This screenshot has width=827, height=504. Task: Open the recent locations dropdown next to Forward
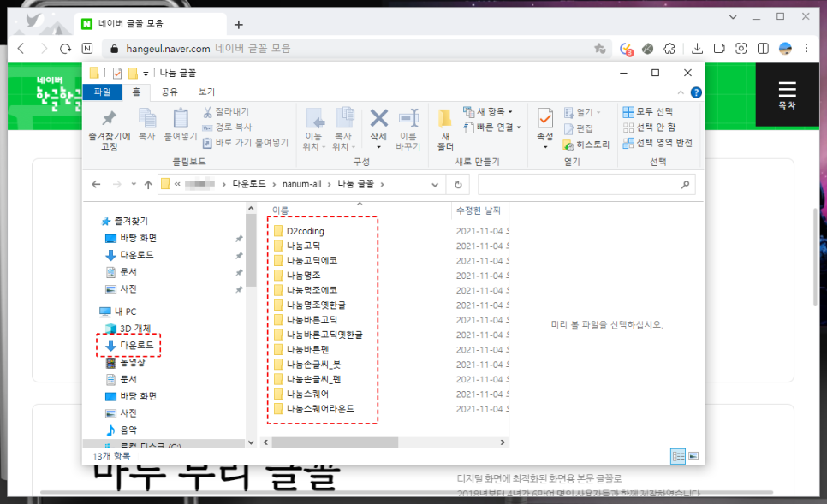click(134, 184)
